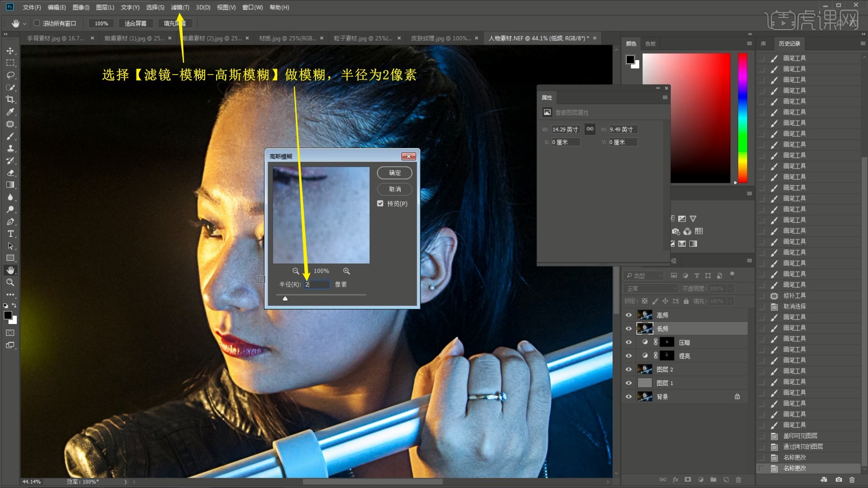This screenshot has height=488, width=868.
Task: Create new adjustment layer icon
Action: [701, 480]
